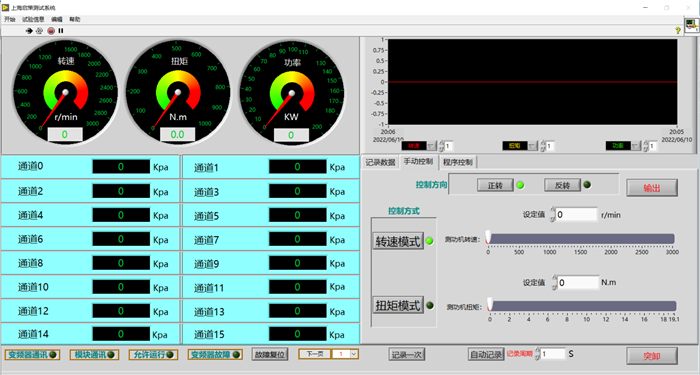Viewport: 700px width, 375px height.
Task: Click the r/min 设定值 input field
Action: [576, 215]
